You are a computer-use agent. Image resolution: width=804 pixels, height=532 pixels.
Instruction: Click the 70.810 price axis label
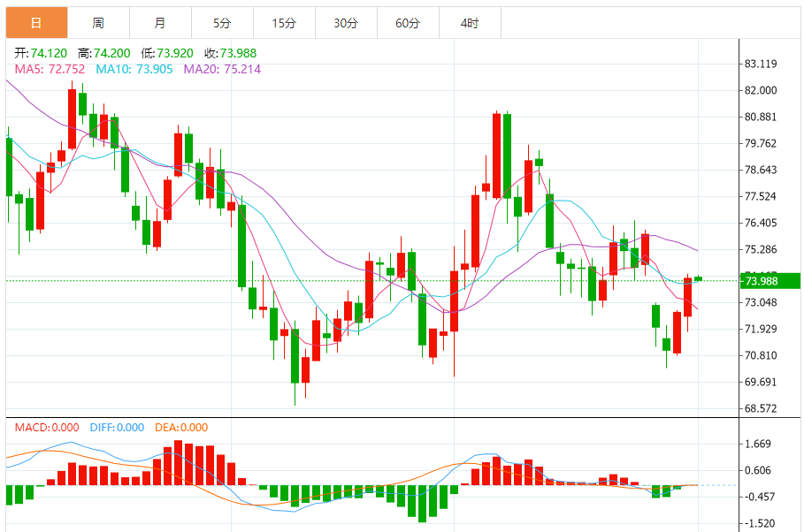click(761, 355)
